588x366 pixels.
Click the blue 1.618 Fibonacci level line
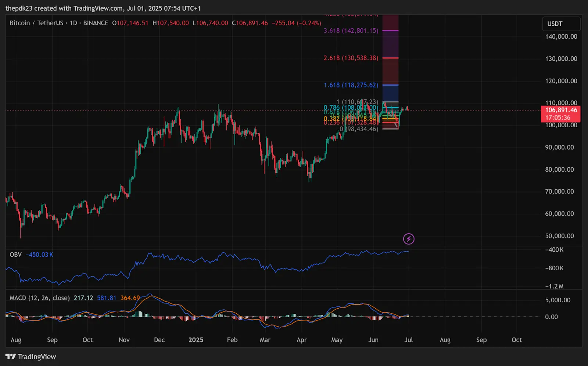tap(390, 85)
